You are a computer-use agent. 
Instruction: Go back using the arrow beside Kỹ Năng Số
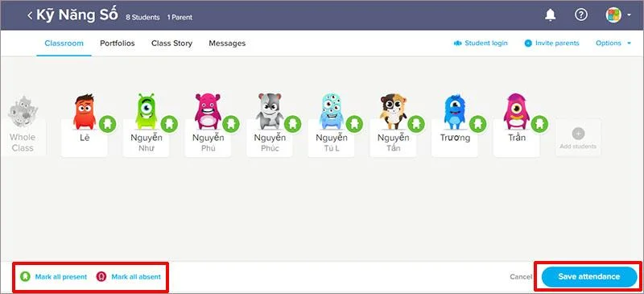[30, 15]
